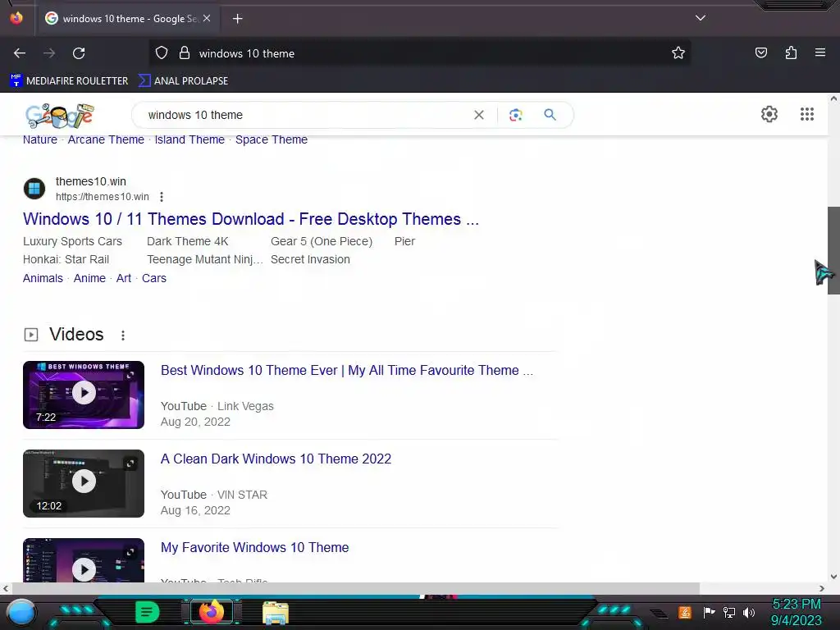
Task: Go back to the previous page
Action: 20,53
